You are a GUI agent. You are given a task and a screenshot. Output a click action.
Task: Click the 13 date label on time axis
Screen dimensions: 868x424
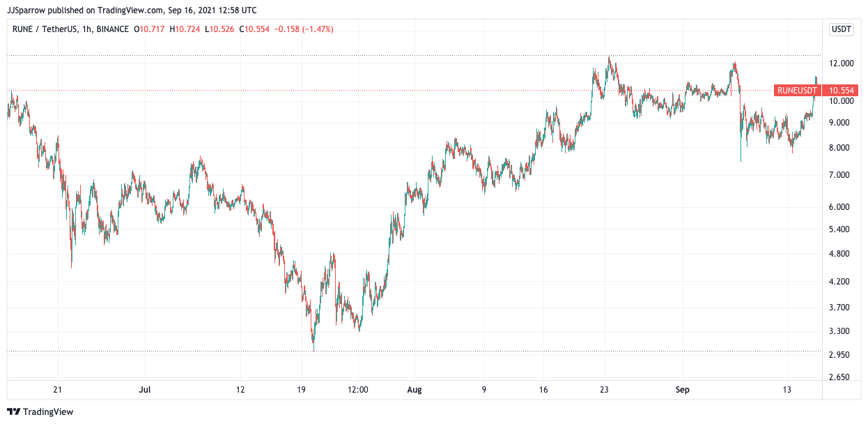click(786, 390)
